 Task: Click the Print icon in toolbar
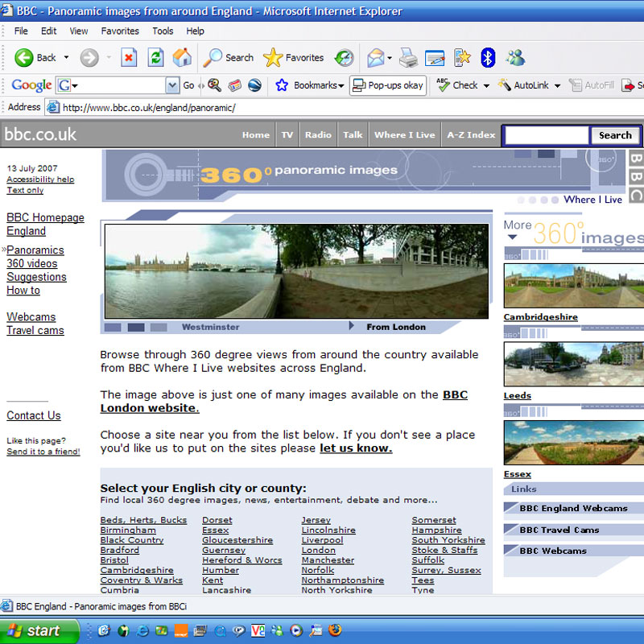[x=409, y=58]
